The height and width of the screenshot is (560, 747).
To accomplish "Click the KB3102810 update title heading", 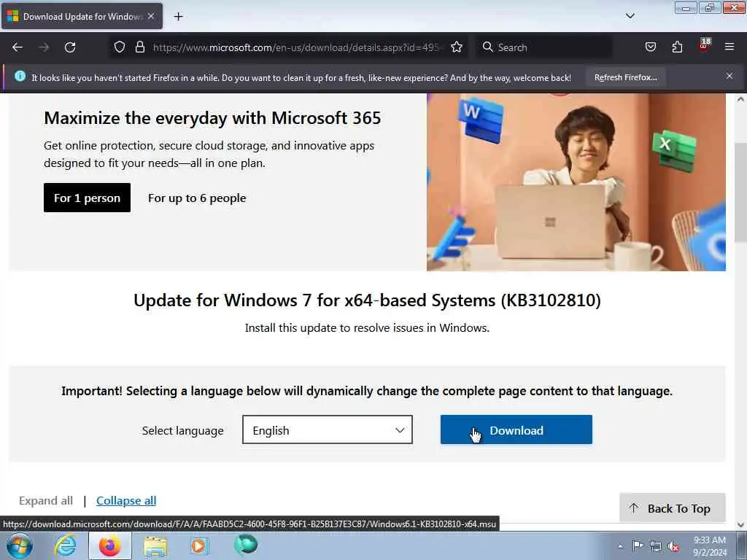I will (x=367, y=300).
